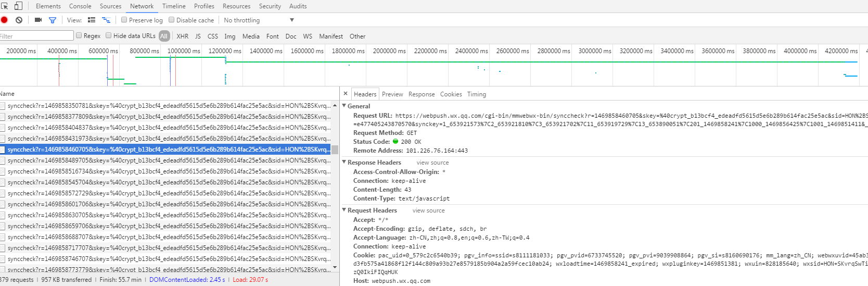Click request list scrollbar down arrow
This screenshot has width=868, height=286.
(335, 267)
